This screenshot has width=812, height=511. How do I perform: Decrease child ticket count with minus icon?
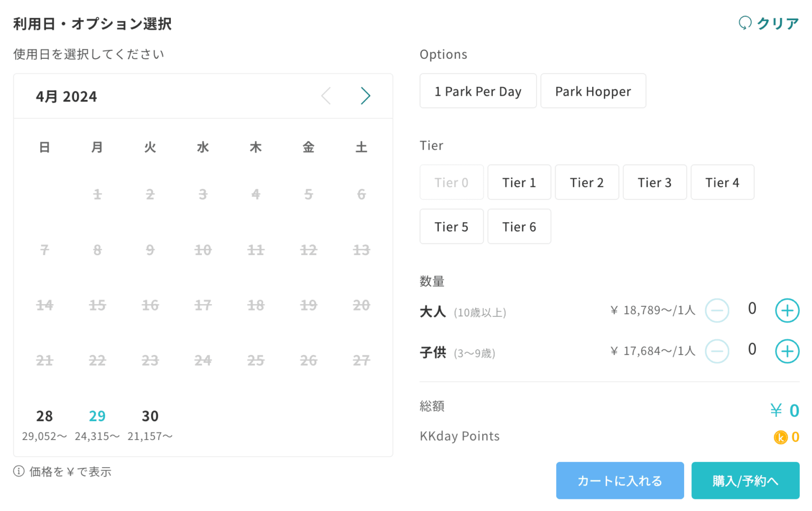pyautogui.click(x=717, y=351)
